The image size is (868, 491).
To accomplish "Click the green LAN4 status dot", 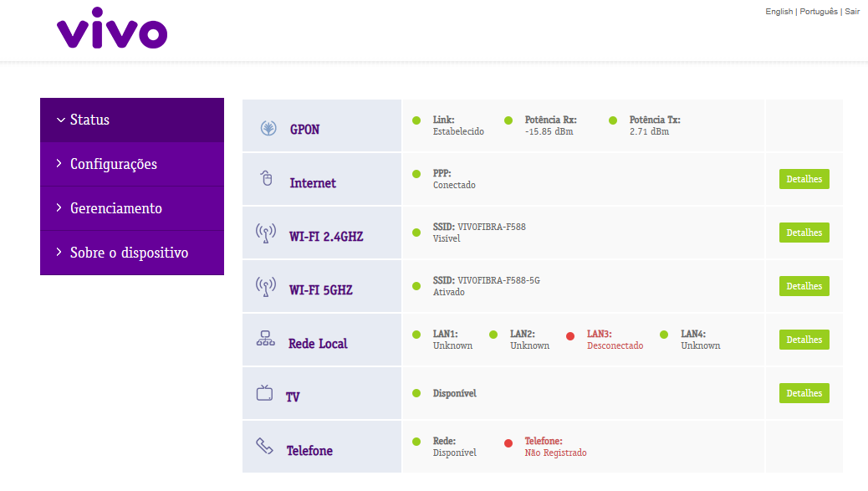I will [x=664, y=335].
